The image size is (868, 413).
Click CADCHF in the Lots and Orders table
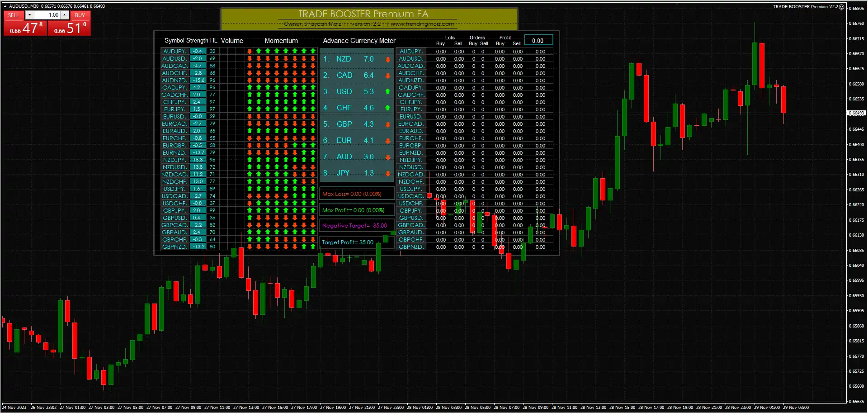[x=411, y=95]
